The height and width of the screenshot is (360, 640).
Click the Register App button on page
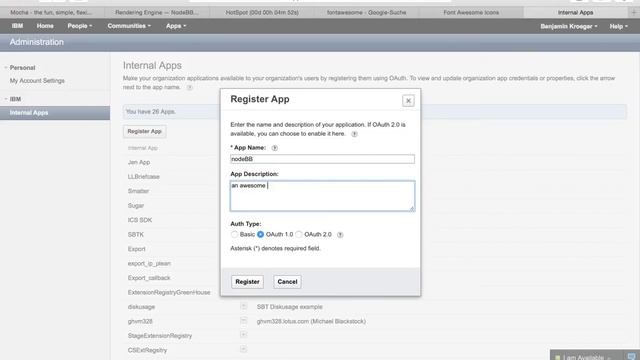coord(144,131)
